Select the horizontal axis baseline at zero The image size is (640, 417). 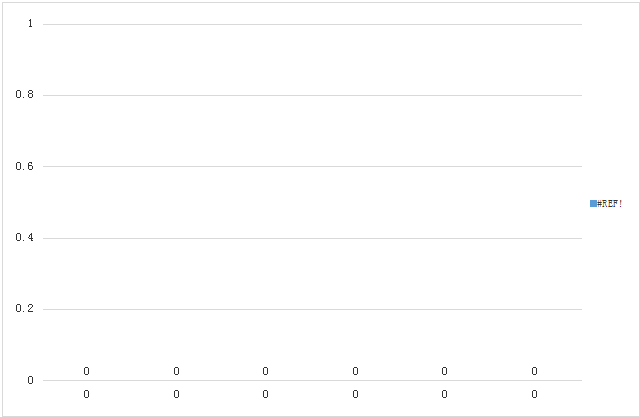pos(312,381)
